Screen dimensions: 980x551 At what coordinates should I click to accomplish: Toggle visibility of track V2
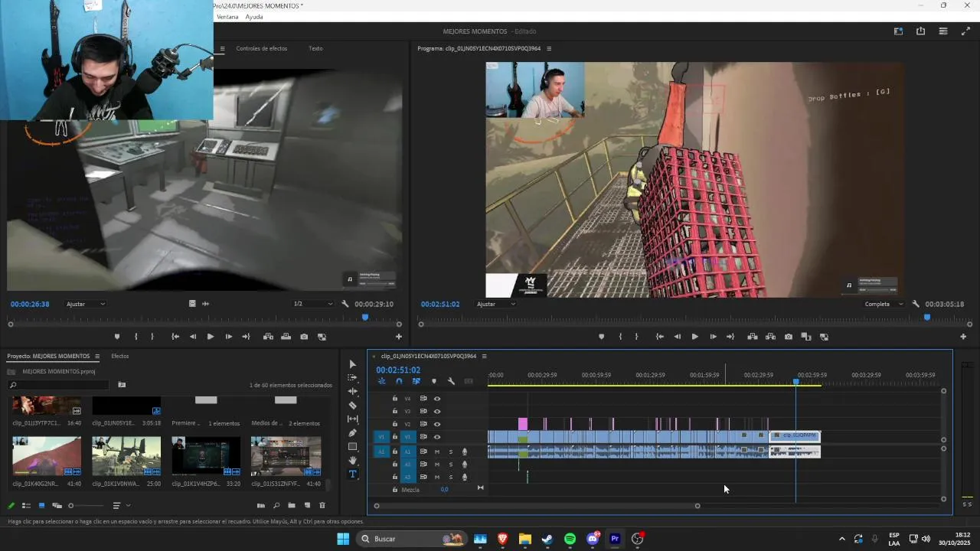click(x=437, y=424)
